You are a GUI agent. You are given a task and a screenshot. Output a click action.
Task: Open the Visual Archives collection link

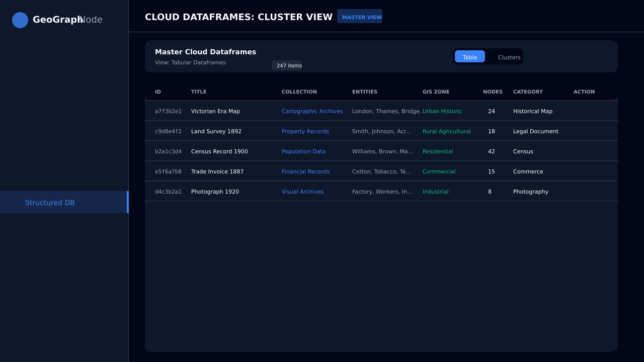pos(302,192)
